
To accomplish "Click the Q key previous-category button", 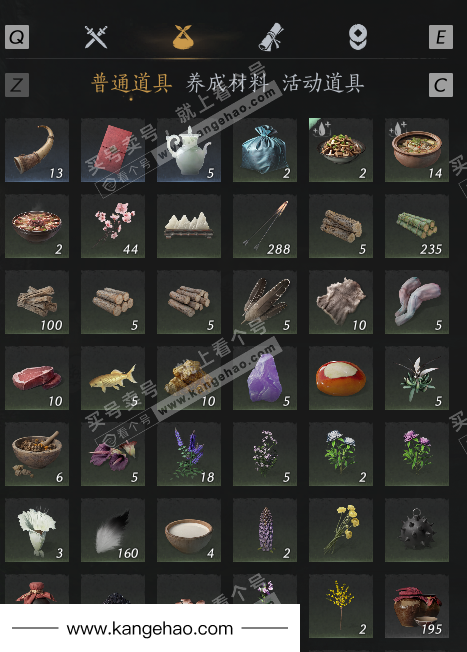I will coord(17,37).
